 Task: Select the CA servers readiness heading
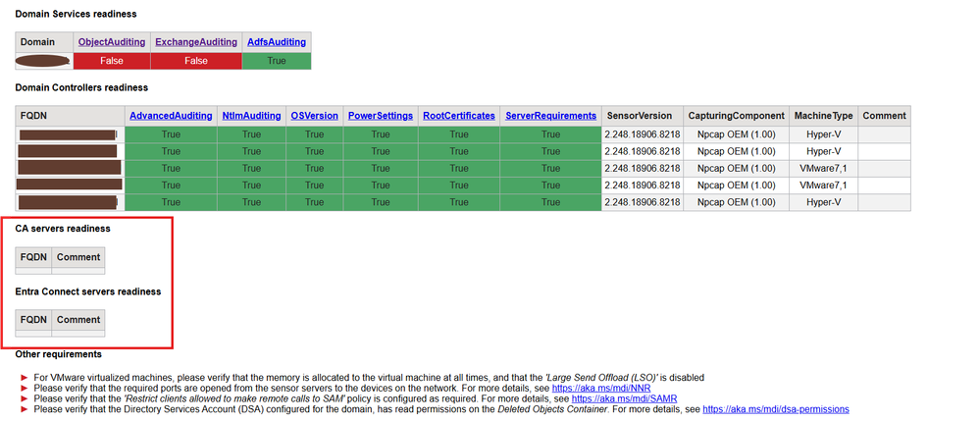tap(63, 229)
